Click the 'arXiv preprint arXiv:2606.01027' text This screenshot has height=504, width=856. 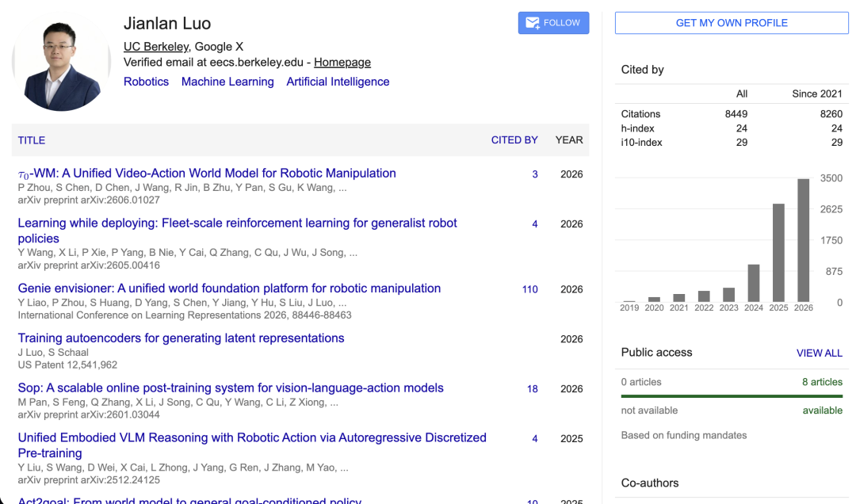[x=89, y=200]
